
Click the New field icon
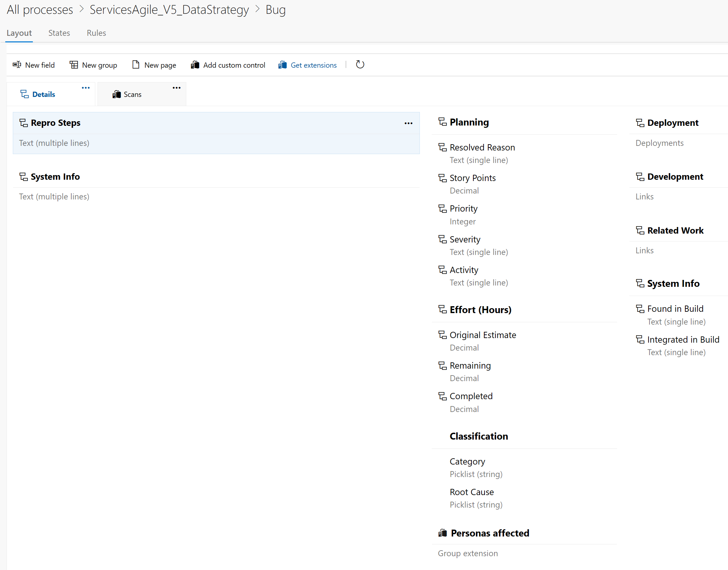coord(17,65)
